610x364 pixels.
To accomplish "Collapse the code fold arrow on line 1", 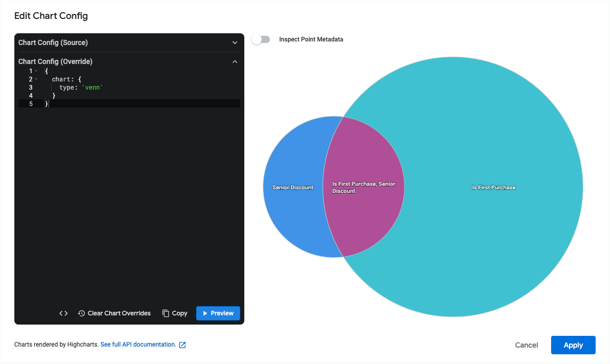I will click(x=36, y=71).
